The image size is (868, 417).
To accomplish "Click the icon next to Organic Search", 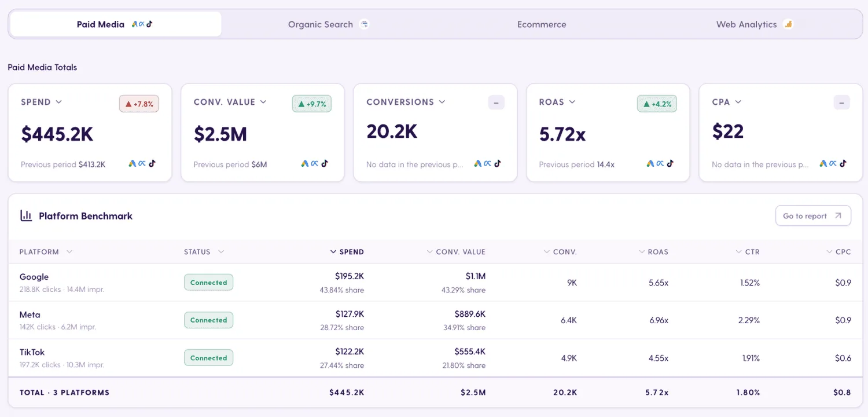I will pyautogui.click(x=364, y=24).
